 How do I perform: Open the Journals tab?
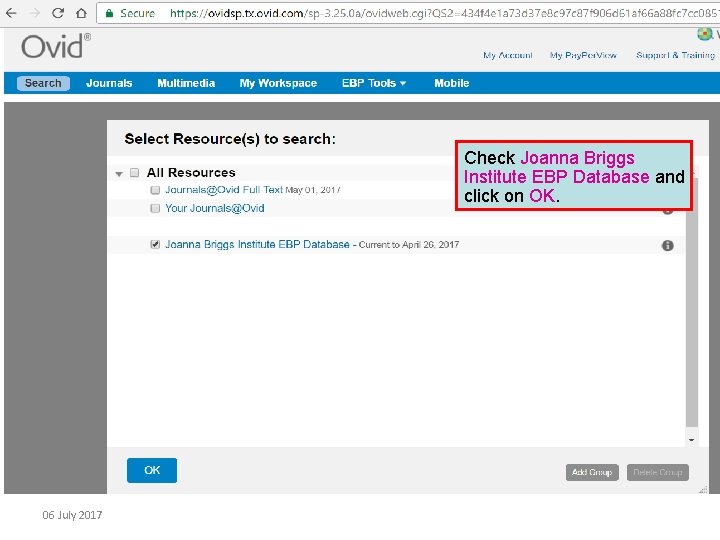109,83
